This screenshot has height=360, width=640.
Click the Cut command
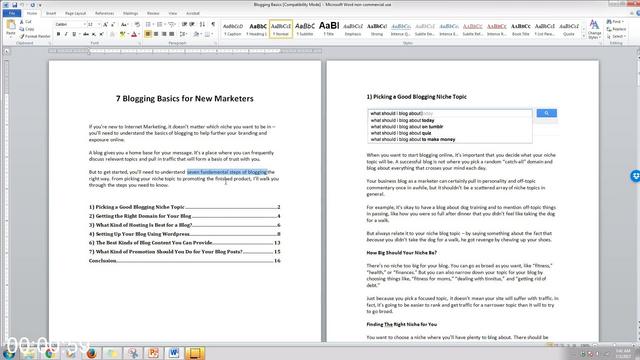tap(26, 22)
